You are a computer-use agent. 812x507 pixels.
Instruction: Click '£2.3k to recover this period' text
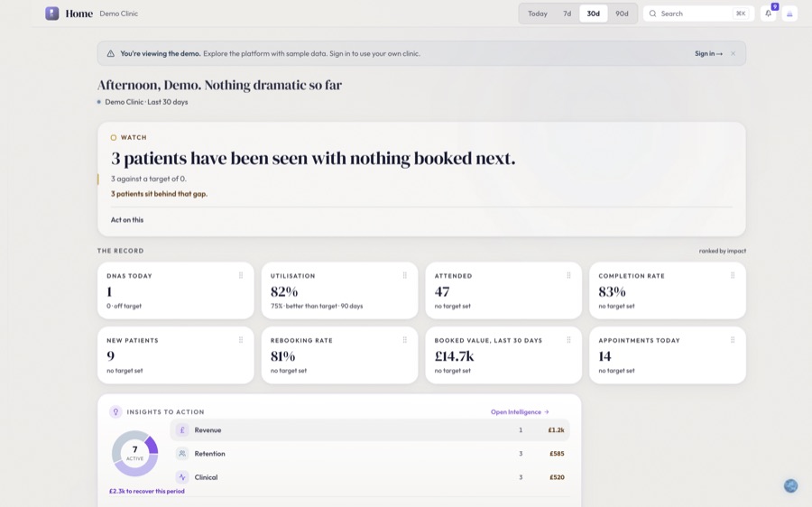point(146,491)
